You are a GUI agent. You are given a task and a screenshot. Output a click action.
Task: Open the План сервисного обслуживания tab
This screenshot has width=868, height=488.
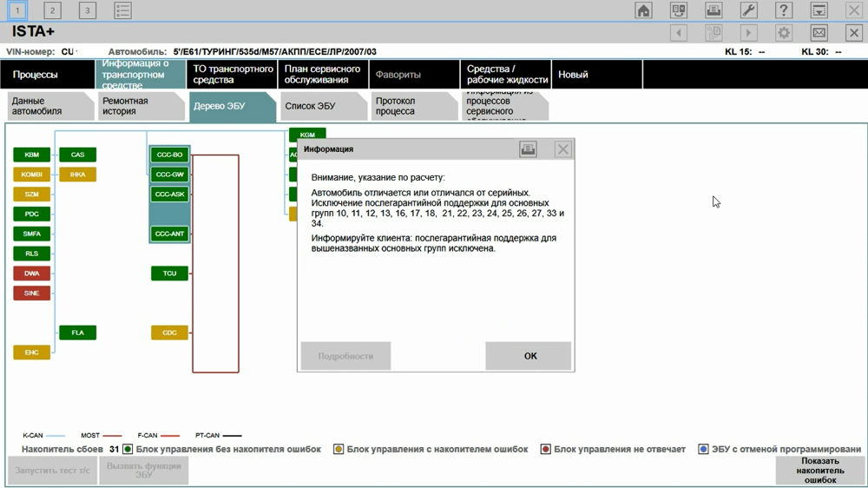[x=324, y=75]
